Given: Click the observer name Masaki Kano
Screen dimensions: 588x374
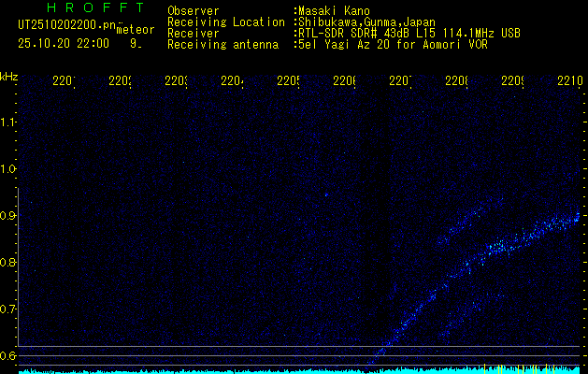Looking at the screenshot, I should 335,11.
